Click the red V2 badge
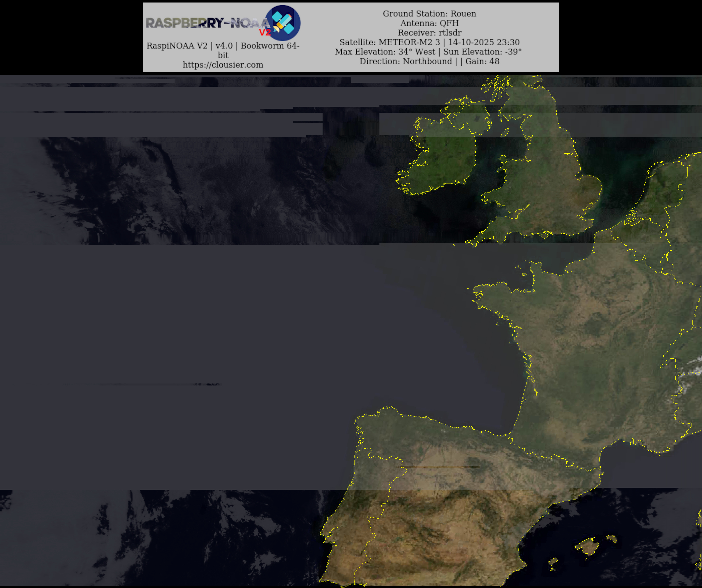The width and height of the screenshot is (702, 588). (265, 32)
